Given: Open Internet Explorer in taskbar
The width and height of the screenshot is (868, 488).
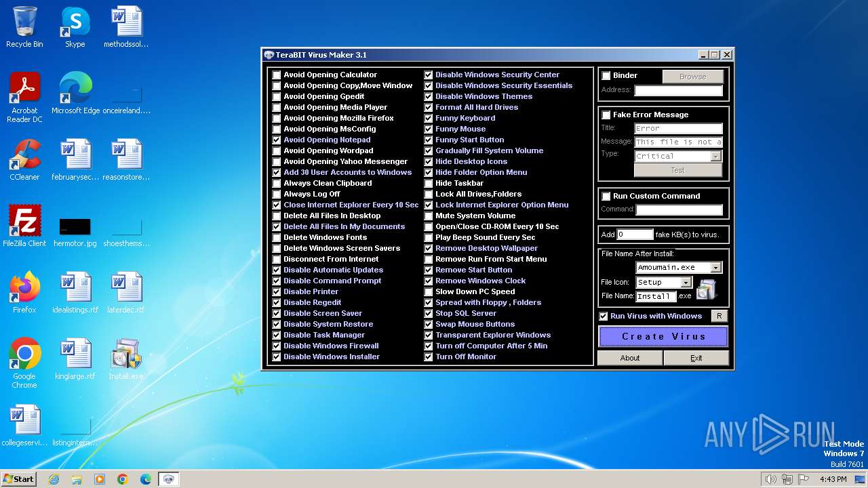Looking at the screenshot, I should (54, 479).
